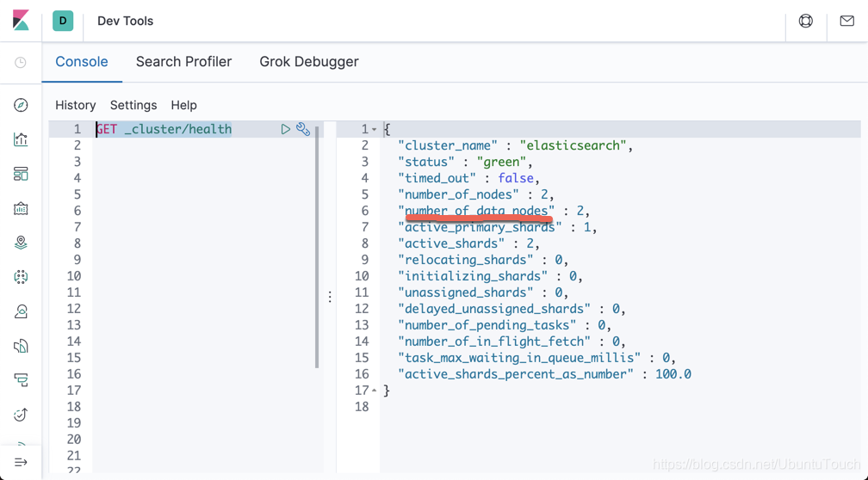Open Logs from the sidebar
Viewport: 868px width, 480px height.
point(21,346)
